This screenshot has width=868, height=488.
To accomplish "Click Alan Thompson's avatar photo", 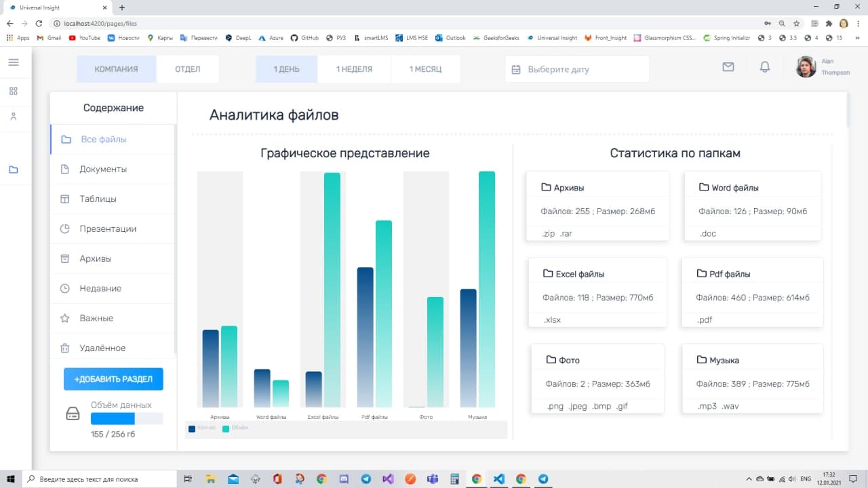I will click(x=806, y=66).
